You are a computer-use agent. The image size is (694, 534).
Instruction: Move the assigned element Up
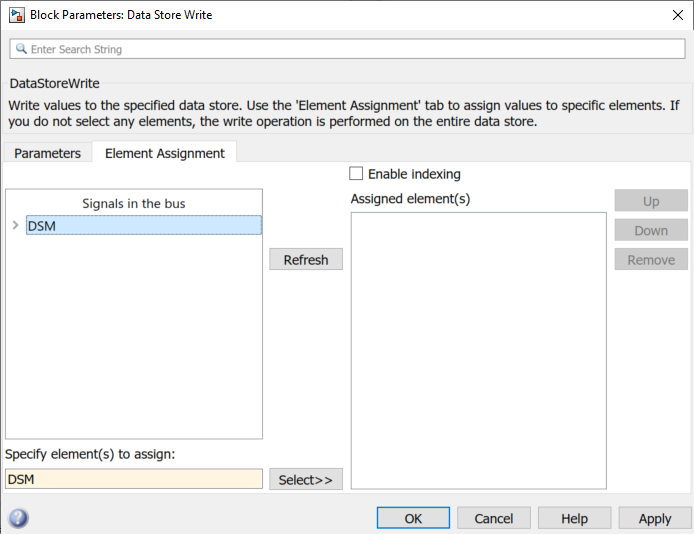click(x=651, y=201)
